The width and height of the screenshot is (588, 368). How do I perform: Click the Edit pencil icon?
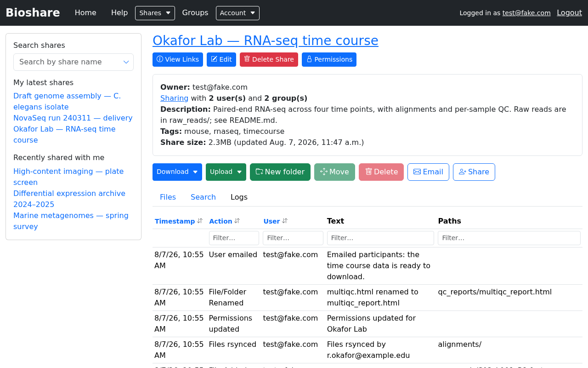click(x=214, y=59)
